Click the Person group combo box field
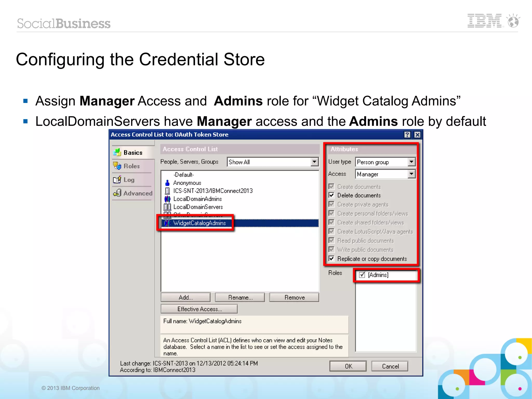The height and width of the screenshot is (399, 532). [385, 162]
